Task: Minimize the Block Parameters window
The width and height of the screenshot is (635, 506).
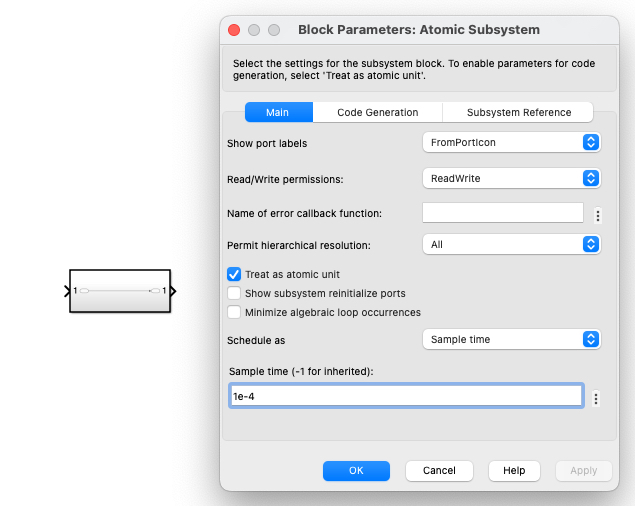Action: click(x=254, y=30)
